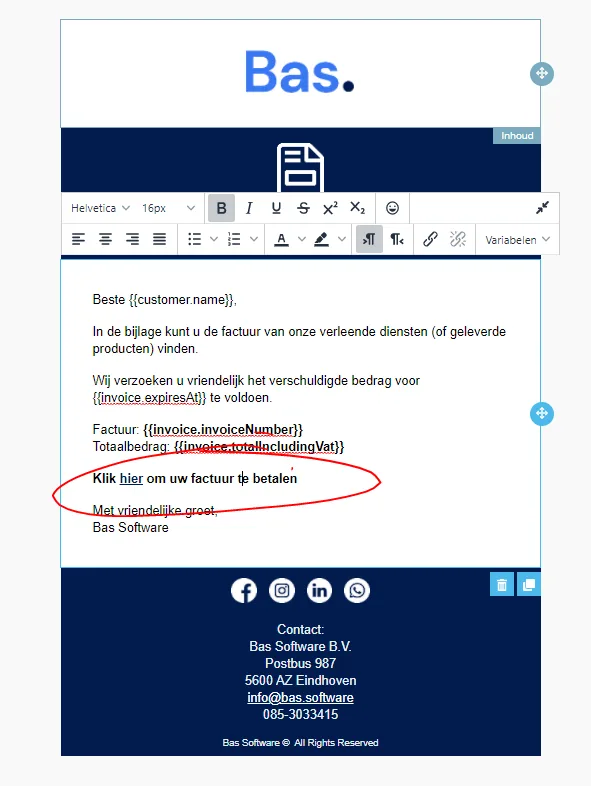Toggle italic formatting
Image resolution: width=591 pixels, height=786 pixels.
(249, 208)
